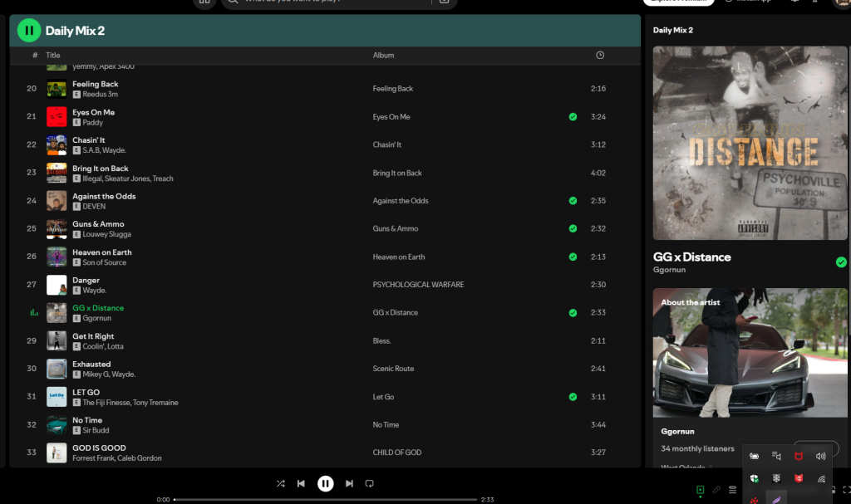
Task: Open the solid red McAfee tray icon
Action: click(799, 478)
